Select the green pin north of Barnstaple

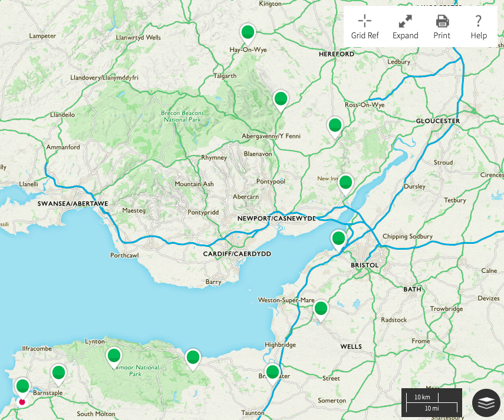(x=58, y=373)
